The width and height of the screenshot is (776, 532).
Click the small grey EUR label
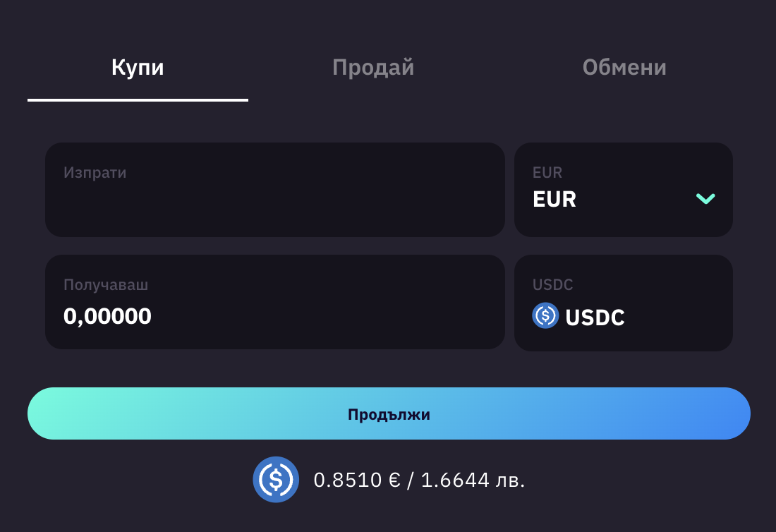point(547,173)
